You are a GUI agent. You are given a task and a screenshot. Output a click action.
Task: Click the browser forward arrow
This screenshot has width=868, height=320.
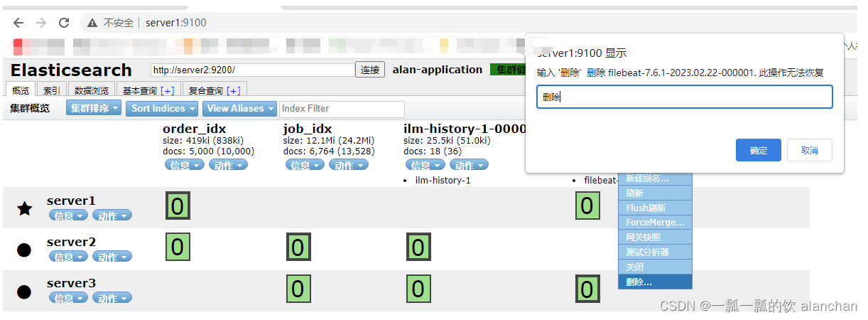pos(41,23)
